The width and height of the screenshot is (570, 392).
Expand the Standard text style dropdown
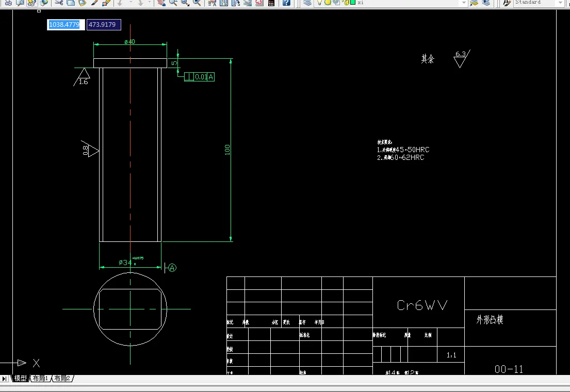560,3
